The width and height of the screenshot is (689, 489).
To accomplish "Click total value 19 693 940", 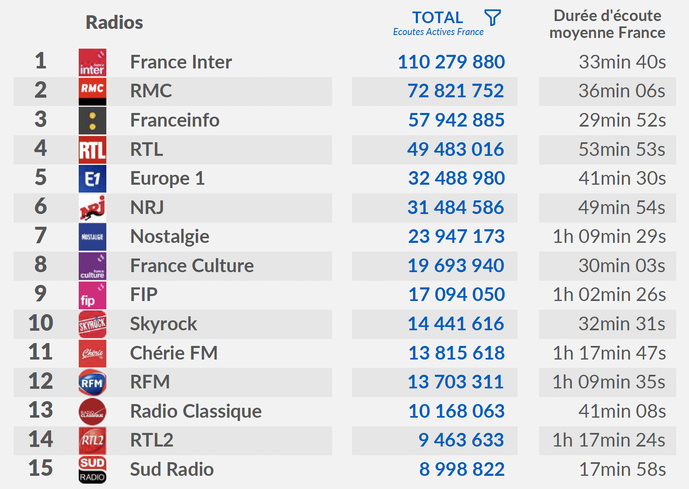I will coord(456,266).
